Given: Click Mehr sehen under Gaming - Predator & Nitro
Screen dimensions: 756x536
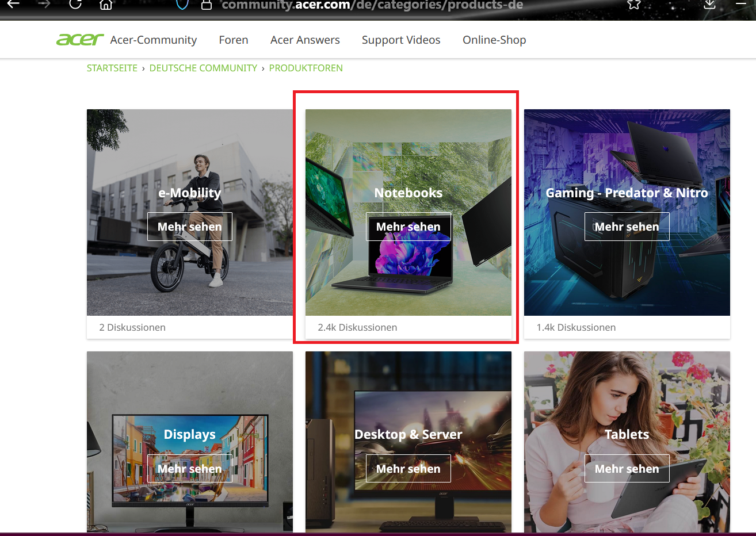Looking at the screenshot, I should [x=627, y=227].
